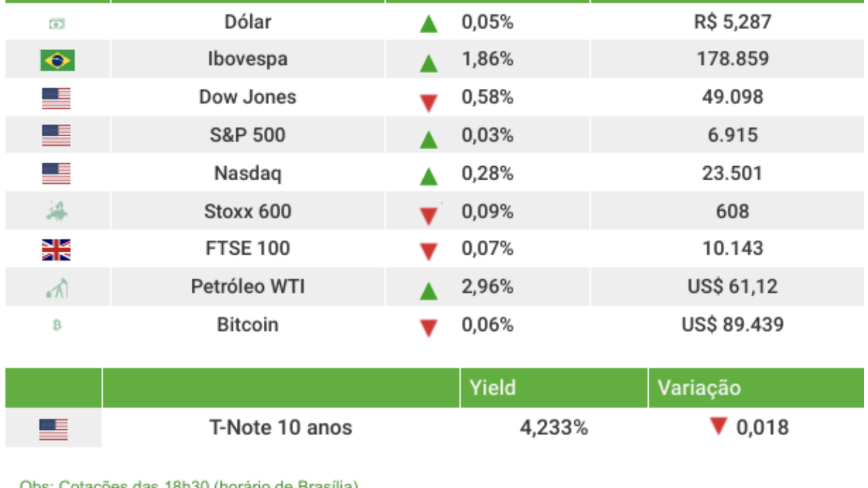The height and width of the screenshot is (488, 868).
Task: Click the Brazil flag next to Ibovespa
Action: click(57, 60)
